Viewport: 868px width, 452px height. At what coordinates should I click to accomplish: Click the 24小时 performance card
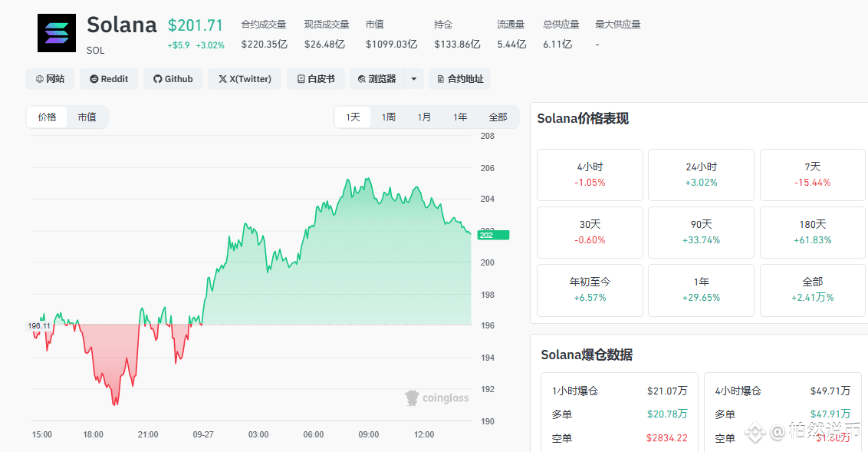701,175
